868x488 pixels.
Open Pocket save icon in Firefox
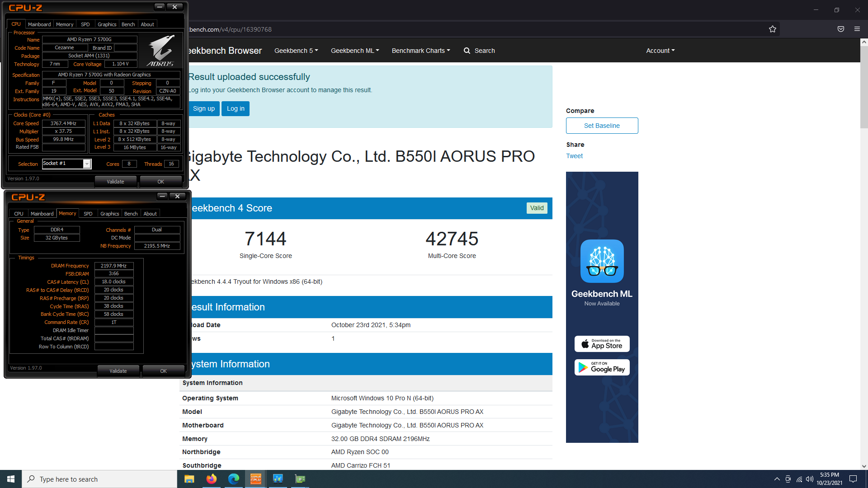(841, 29)
